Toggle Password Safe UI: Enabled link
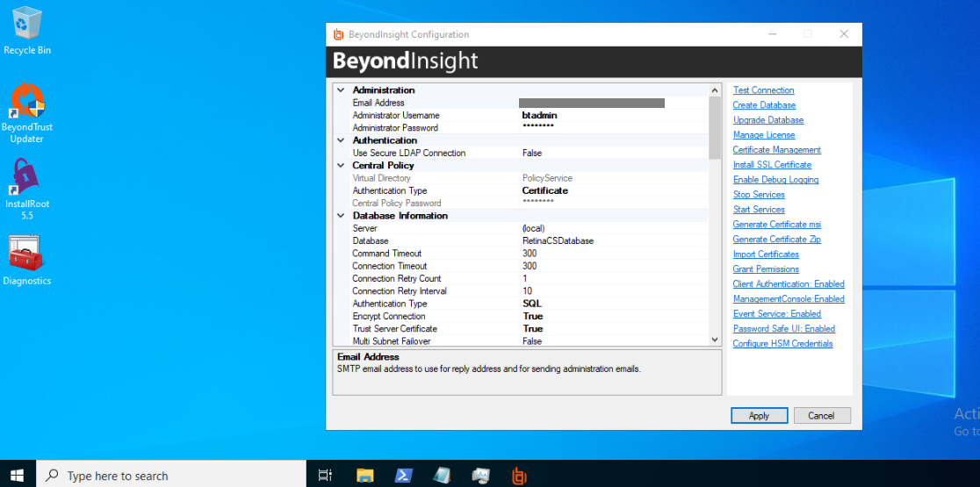This screenshot has height=487, width=980. [784, 328]
